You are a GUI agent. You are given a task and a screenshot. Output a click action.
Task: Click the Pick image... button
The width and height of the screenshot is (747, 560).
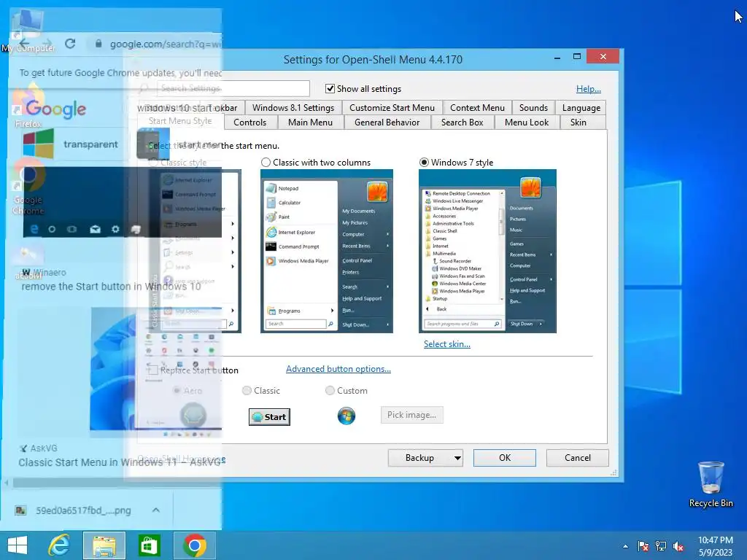point(411,415)
